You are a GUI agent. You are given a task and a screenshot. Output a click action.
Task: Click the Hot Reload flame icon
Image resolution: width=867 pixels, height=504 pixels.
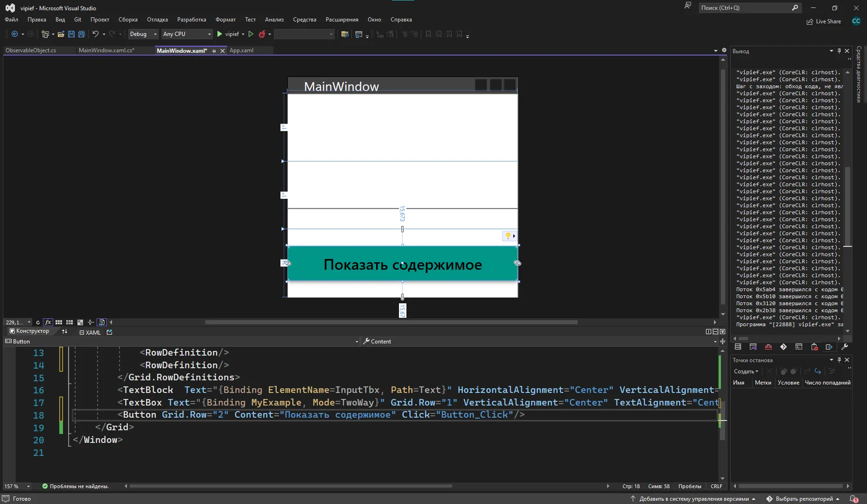(x=262, y=34)
